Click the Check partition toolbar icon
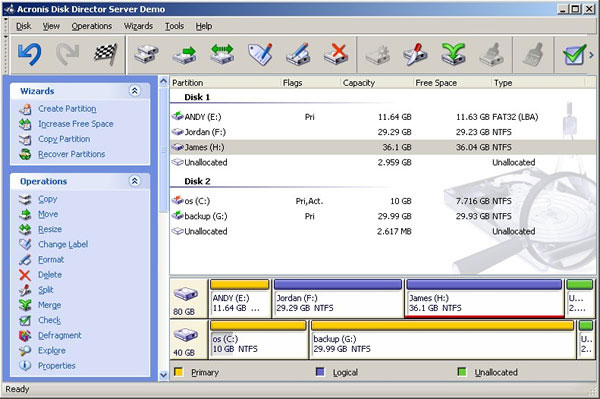The height and width of the screenshot is (399, 600). point(574,55)
